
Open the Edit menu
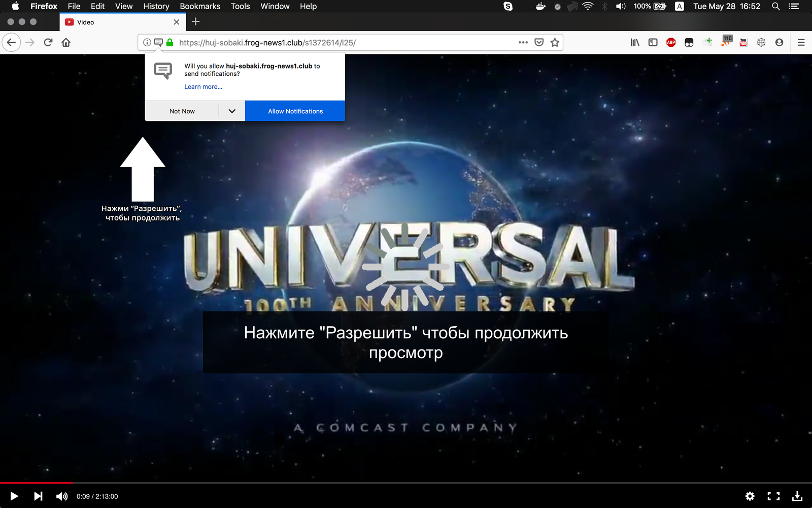tap(97, 6)
